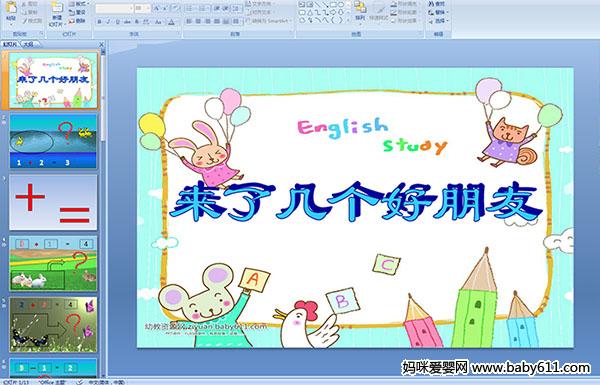Click 'Office 主题' in the status bar
This screenshot has width=600, height=385.
pos(52,382)
